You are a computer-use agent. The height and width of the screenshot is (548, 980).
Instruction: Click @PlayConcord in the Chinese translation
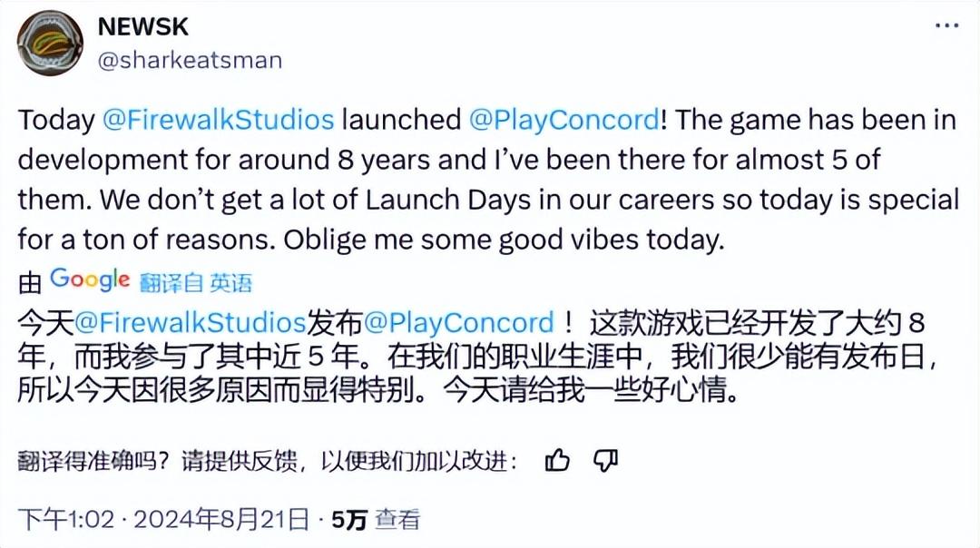(459, 322)
